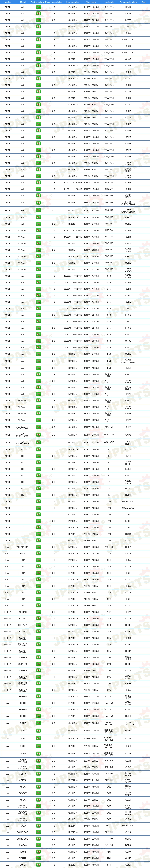Click the fuel icon in VW POLO row
The image size is (150, 868).
click(x=39, y=826)
